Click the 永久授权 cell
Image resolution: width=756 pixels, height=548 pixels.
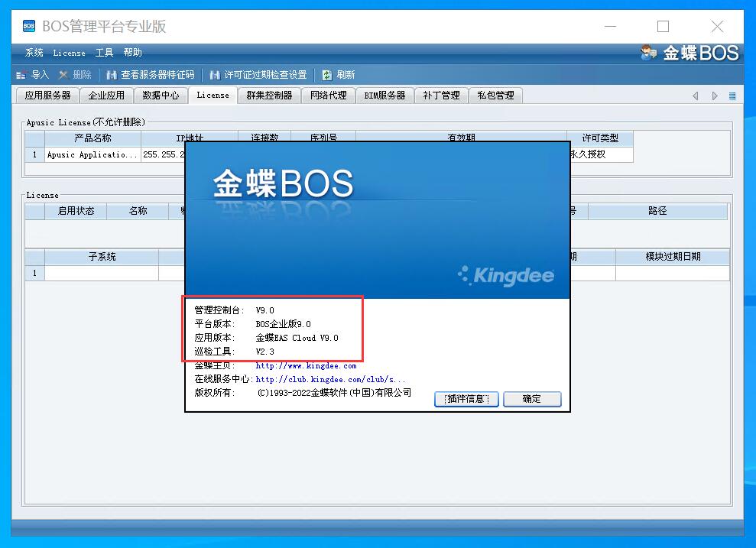[x=602, y=154]
